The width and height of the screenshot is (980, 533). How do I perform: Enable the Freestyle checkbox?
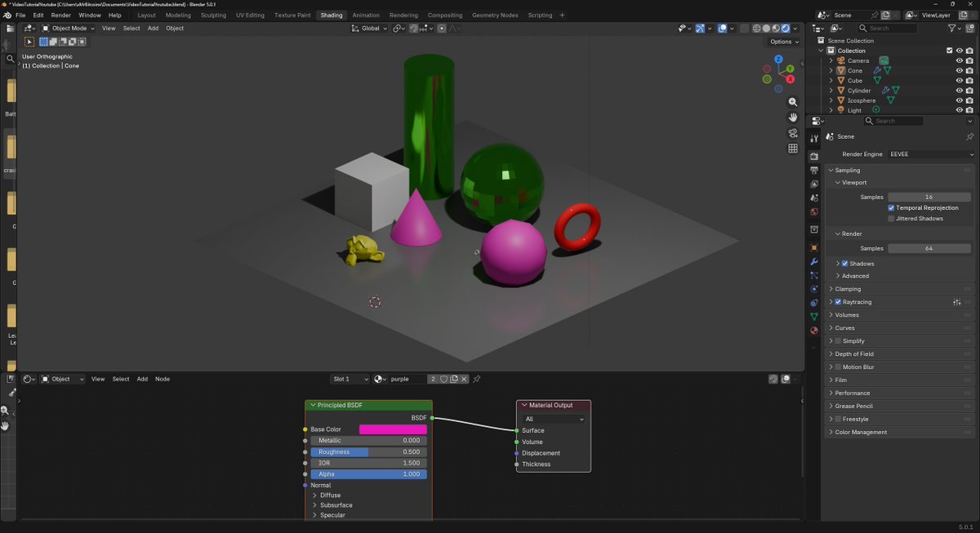pyautogui.click(x=838, y=420)
